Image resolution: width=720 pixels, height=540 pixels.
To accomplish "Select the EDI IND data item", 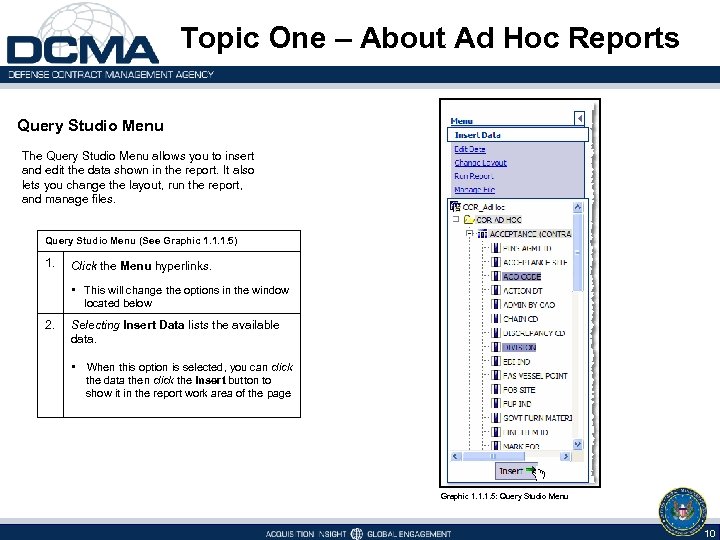I will [517, 361].
